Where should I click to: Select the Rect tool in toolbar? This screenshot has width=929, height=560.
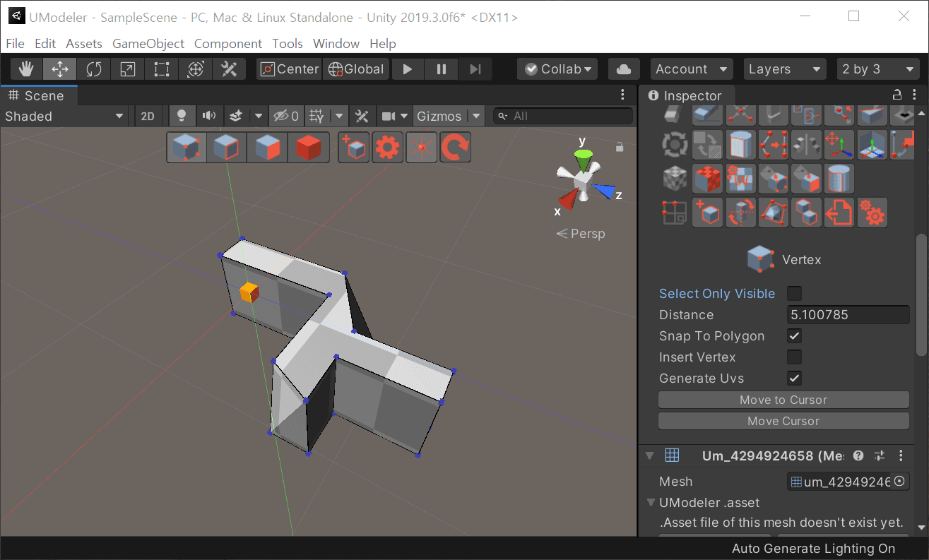point(162,69)
